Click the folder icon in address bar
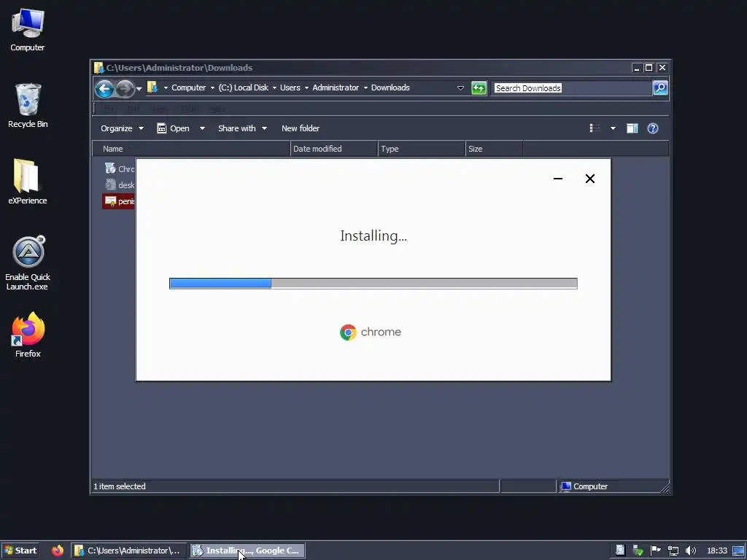This screenshot has width=747, height=560. (152, 87)
